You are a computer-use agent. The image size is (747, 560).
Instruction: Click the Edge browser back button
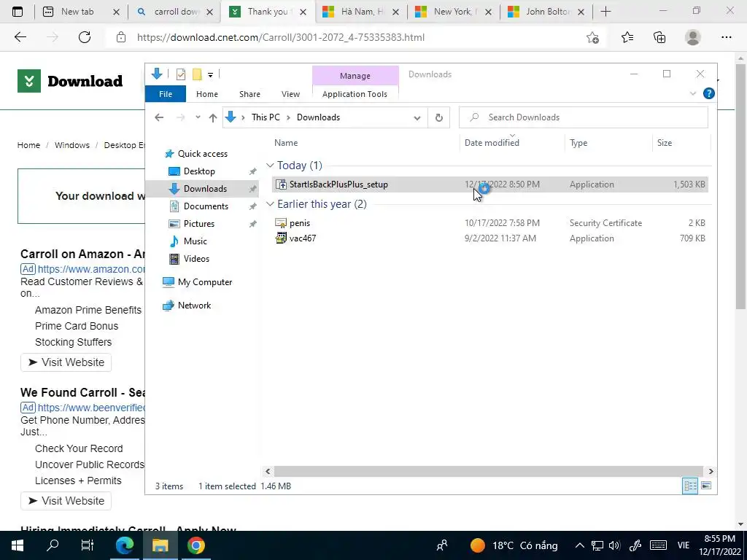[x=20, y=37]
